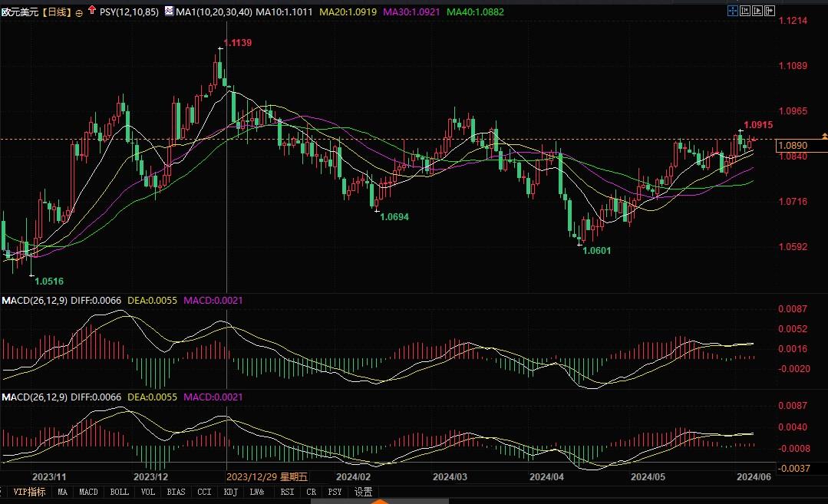828x504 pixels.
Task: Click lower panel MACD:0.0021 value
Action: [x=213, y=397]
